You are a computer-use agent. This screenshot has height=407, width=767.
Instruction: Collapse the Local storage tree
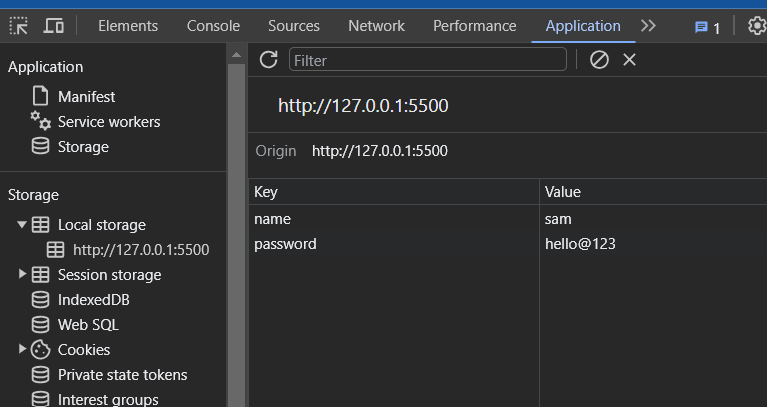pyautogui.click(x=22, y=225)
